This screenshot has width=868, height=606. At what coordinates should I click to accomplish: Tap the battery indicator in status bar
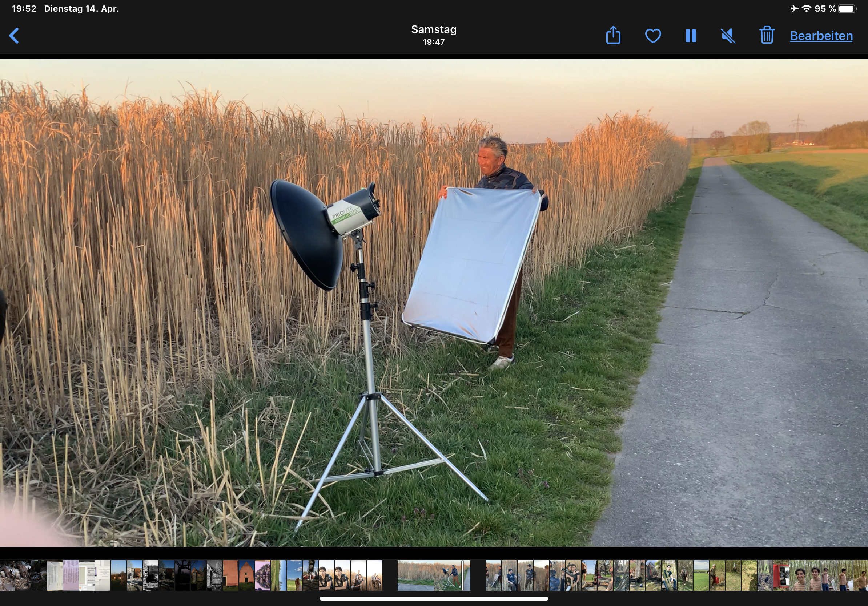coord(847,9)
